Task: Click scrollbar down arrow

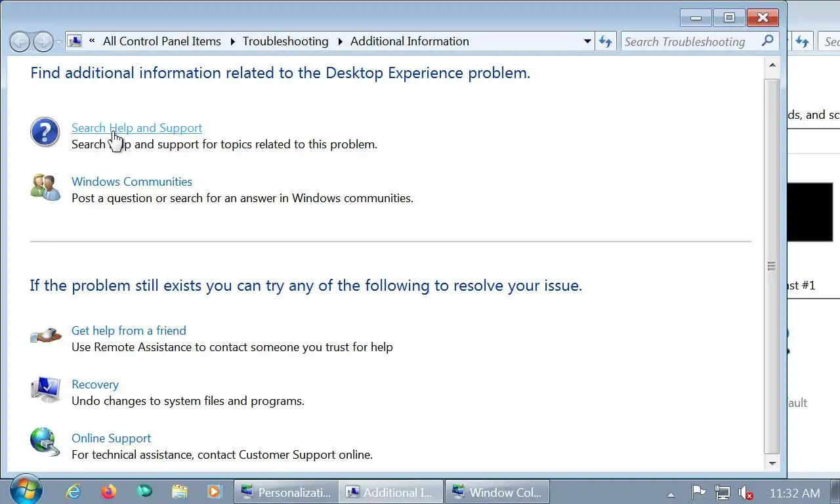Action: tap(772, 463)
